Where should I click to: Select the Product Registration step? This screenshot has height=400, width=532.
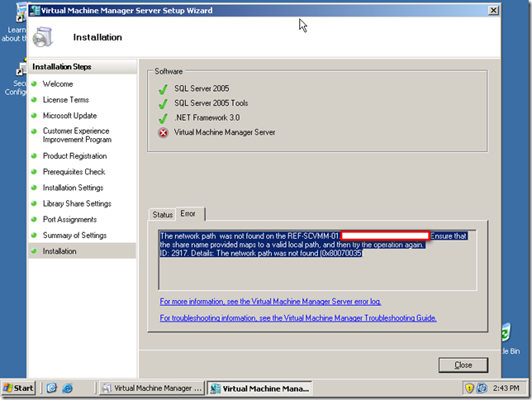74,156
